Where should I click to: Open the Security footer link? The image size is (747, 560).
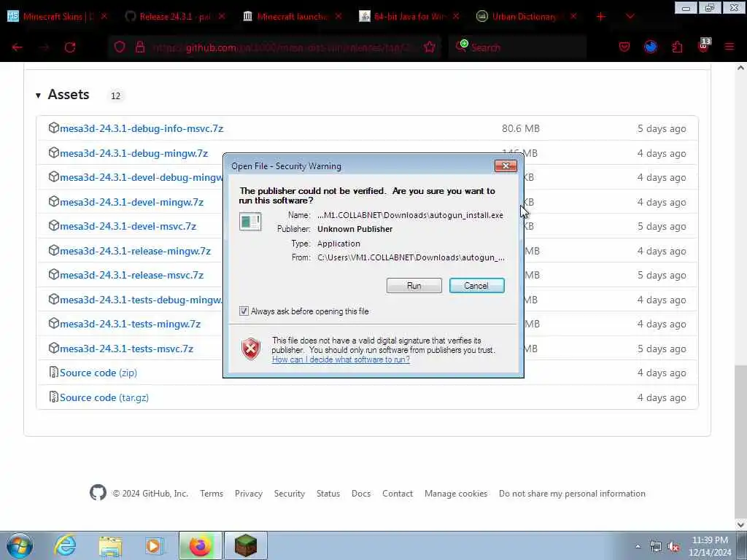(x=289, y=494)
